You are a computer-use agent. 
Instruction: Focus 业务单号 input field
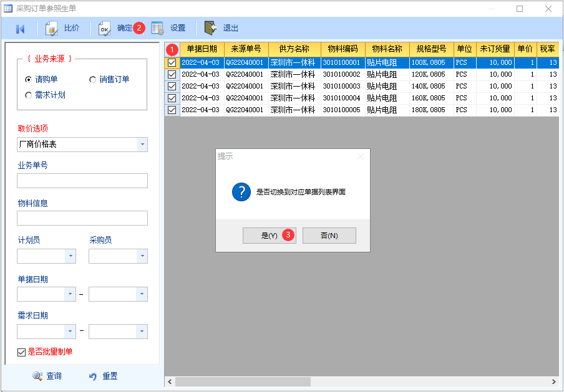tap(82, 181)
